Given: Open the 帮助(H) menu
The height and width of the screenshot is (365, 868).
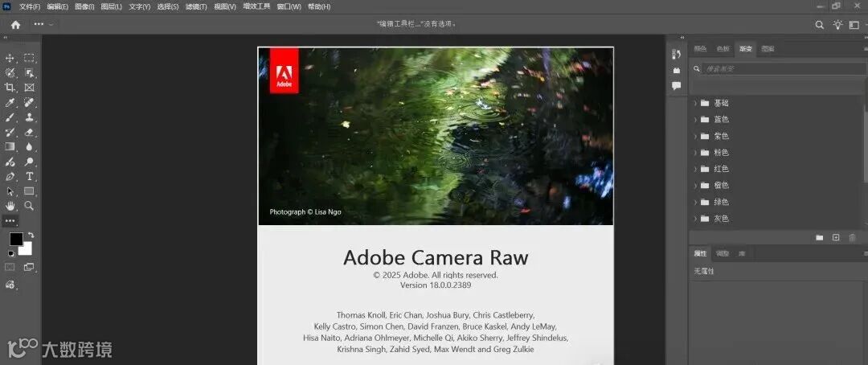Looking at the screenshot, I should [319, 6].
